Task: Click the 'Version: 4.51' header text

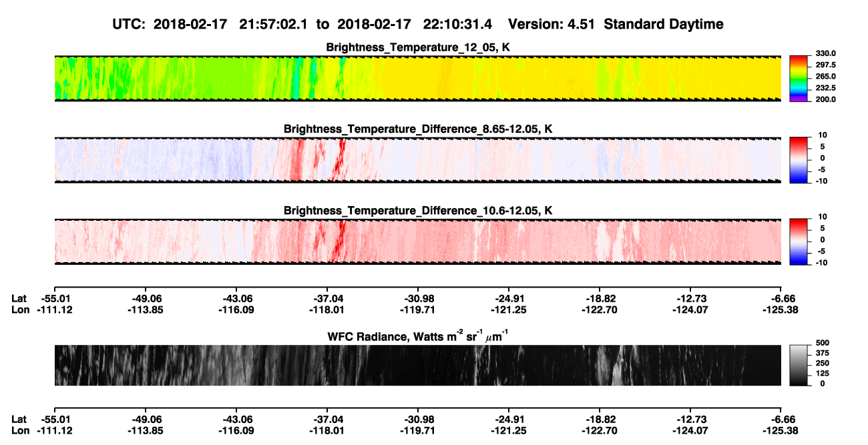Action: point(552,24)
